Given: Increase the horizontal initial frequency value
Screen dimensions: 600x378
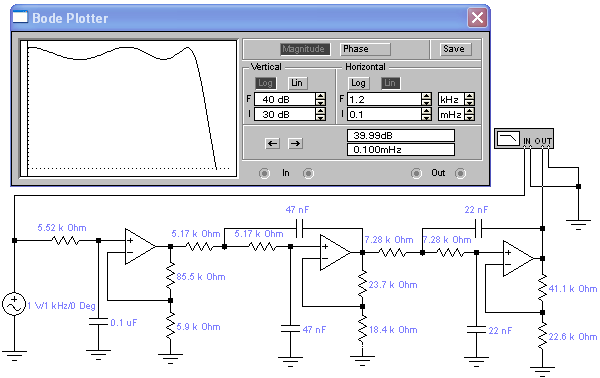Looking at the screenshot, I should [426, 111].
